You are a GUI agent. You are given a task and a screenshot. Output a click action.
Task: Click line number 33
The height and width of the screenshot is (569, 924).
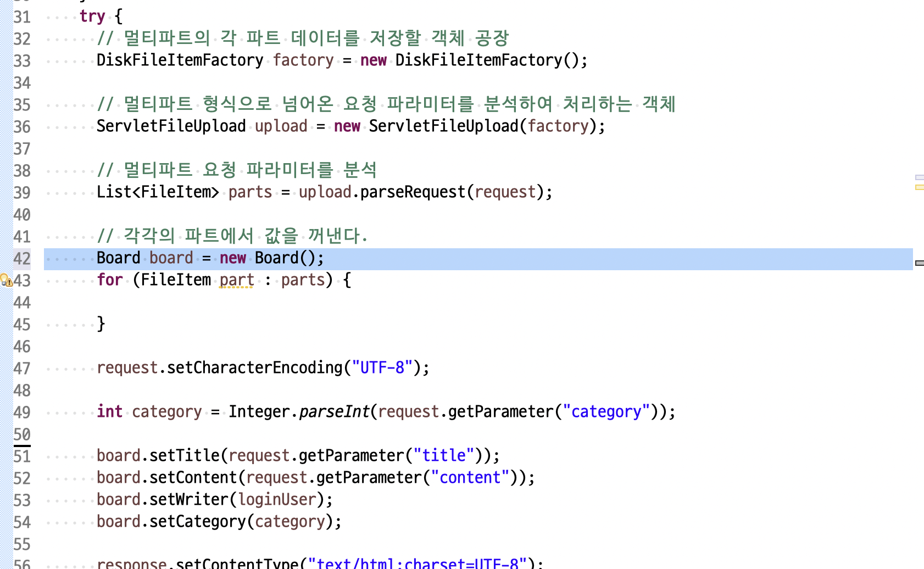[x=22, y=61]
